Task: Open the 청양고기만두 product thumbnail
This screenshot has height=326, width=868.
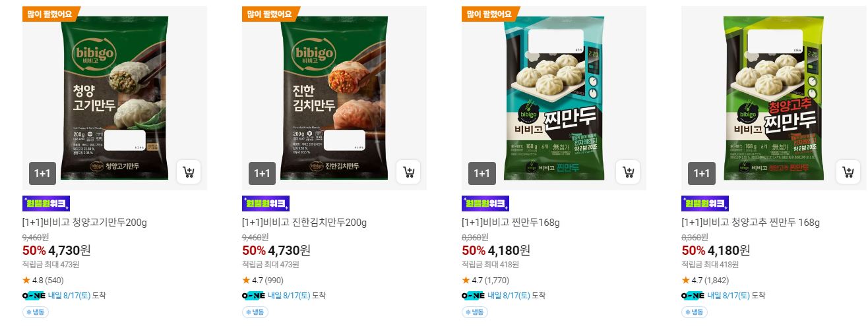Action: [115, 98]
